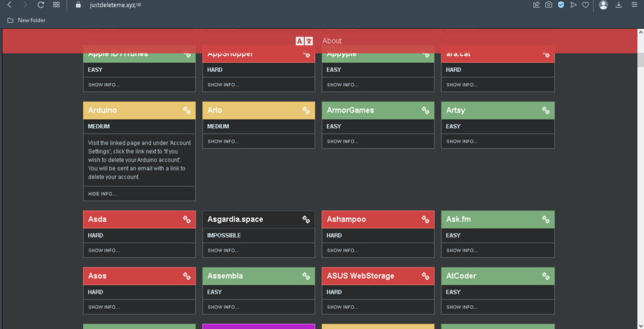Click the heart bookmark icon

[x=586, y=5]
